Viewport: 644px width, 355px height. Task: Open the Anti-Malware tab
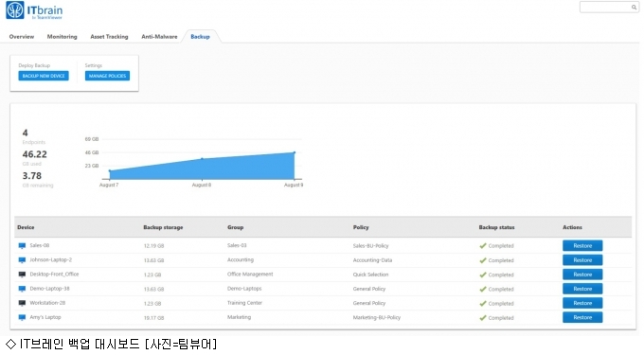(159, 37)
